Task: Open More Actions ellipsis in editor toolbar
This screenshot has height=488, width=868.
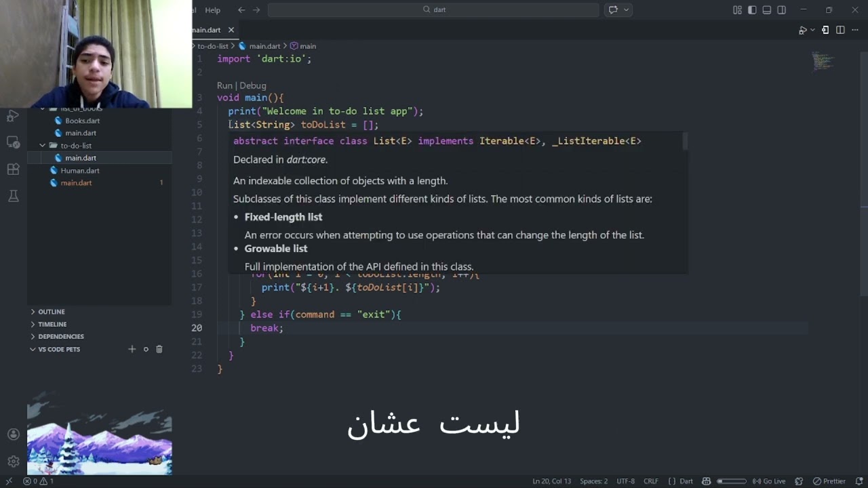Action: click(855, 30)
